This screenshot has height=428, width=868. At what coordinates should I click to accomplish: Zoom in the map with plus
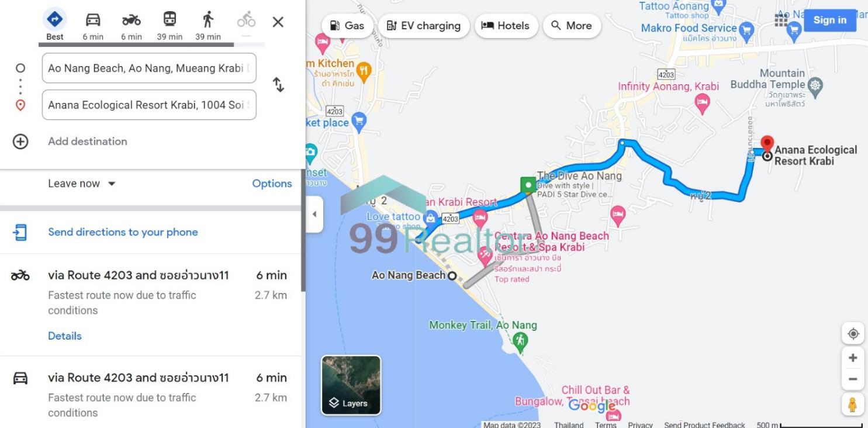click(x=853, y=358)
